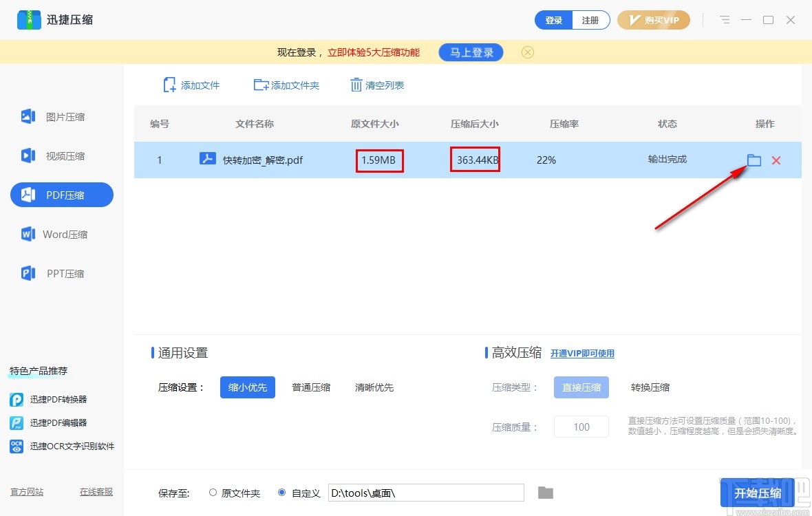Click the 迅捷PDF转换器 product icon
812x516 pixels.
[17, 400]
